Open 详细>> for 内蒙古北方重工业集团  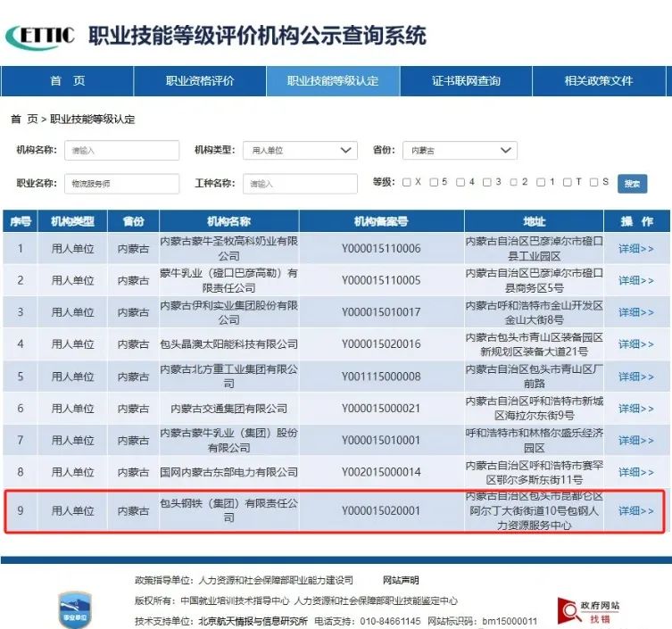pos(636,377)
